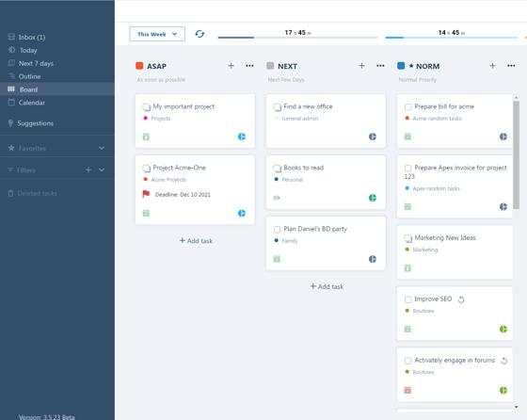Screen dimensions: 527x420
Task: Click calendar icon on Prepare bill for acme
Action: 407,137
